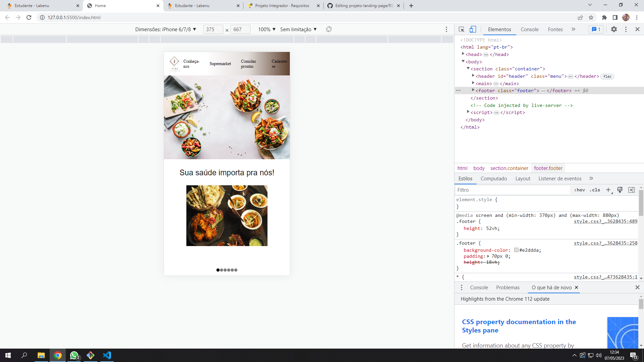This screenshot has height=362, width=644.
Task: Open the iPhone 6/7/8 device dropdown
Action: tap(166, 29)
